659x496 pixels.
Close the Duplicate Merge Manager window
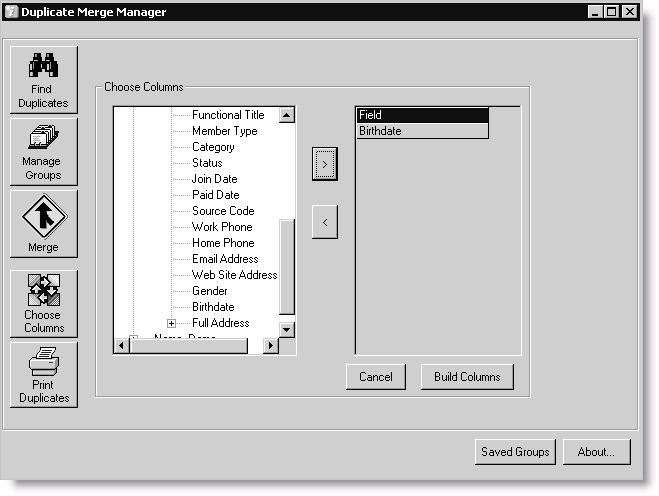click(630, 11)
